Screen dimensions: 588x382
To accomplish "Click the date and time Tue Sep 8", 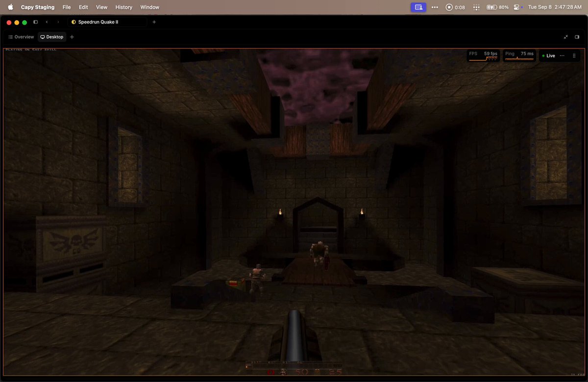I will coord(555,7).
